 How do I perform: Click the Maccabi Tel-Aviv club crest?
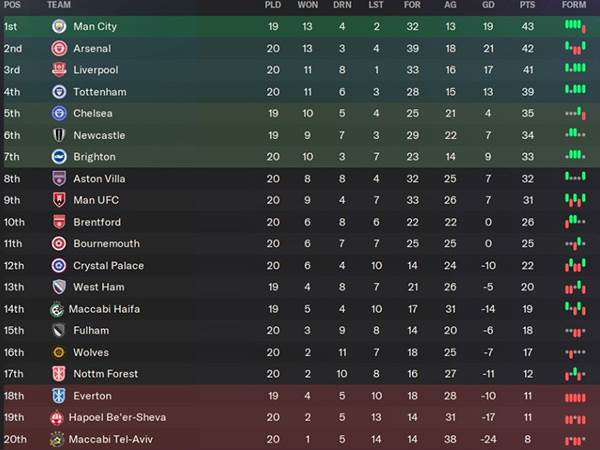click(x=58, y=439)
